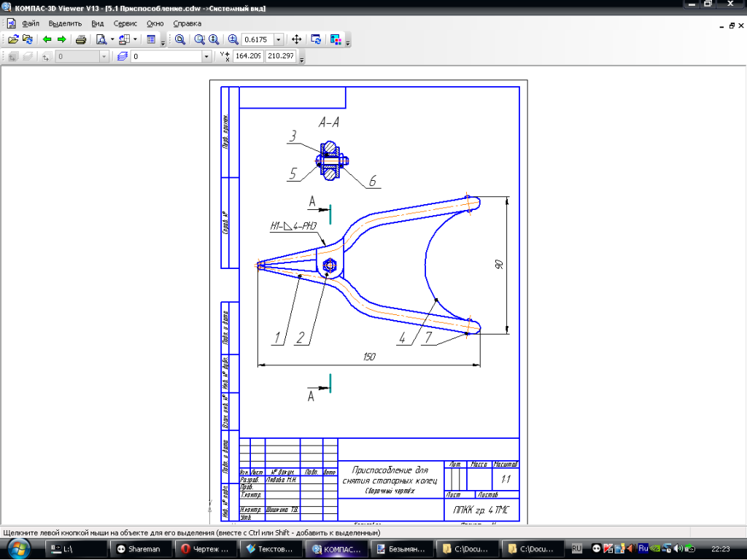Screen dimensions: 747x560
Task: Click the colored display settings icon
Action: [x=336, y=39]
